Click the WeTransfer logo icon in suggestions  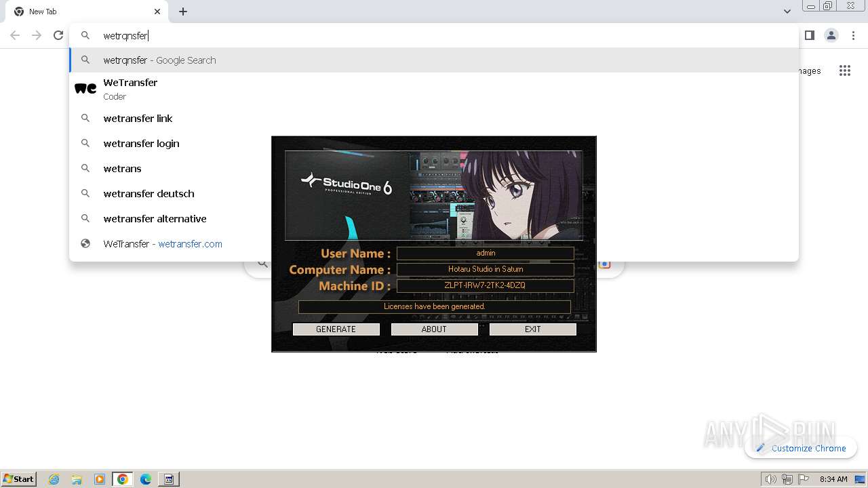pyautogui.click(x=85, y=89)
